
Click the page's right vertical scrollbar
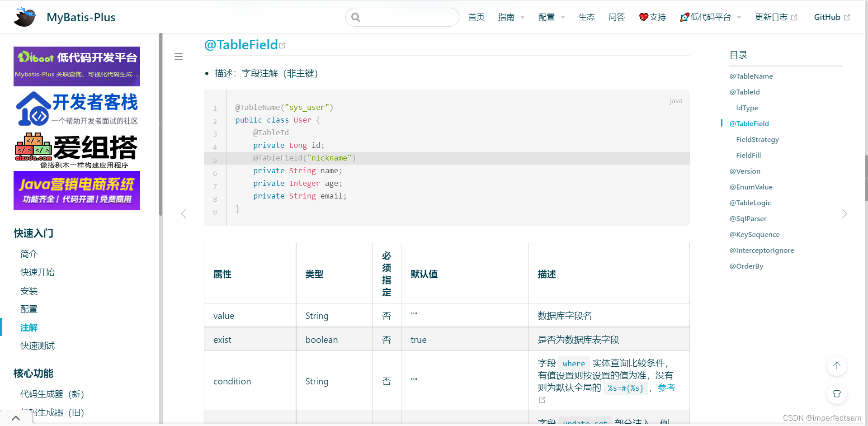(x=866, y=178)
